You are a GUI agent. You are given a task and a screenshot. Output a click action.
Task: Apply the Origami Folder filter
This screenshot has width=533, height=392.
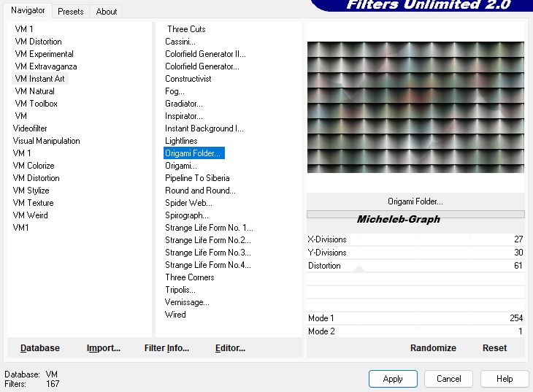coord(393,379)
